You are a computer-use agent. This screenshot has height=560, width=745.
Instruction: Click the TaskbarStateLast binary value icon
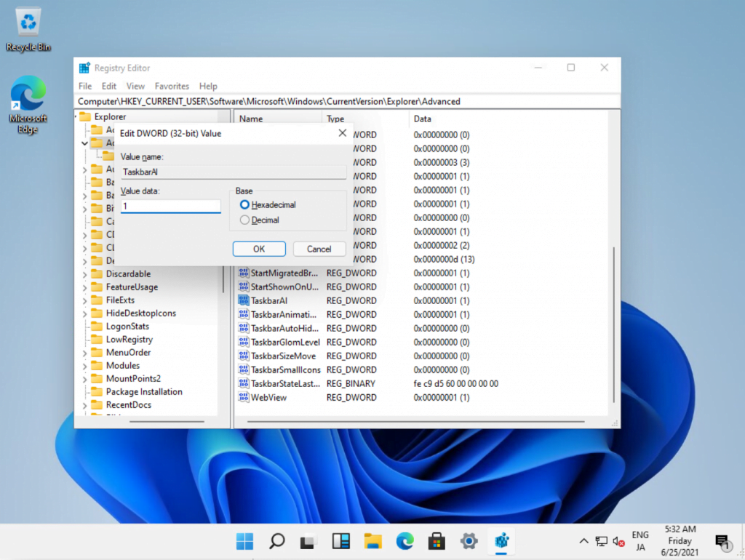[x=244, y=383]
